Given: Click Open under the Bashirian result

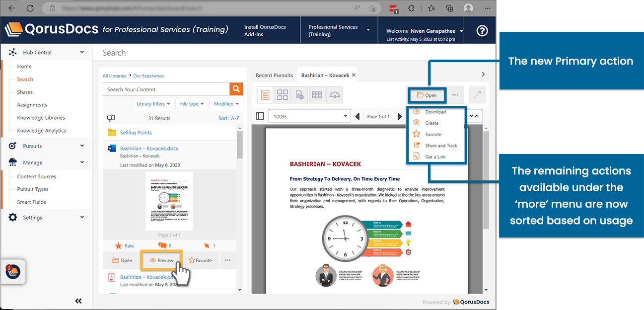Looking at the screenshot, I should coord(122,260).
